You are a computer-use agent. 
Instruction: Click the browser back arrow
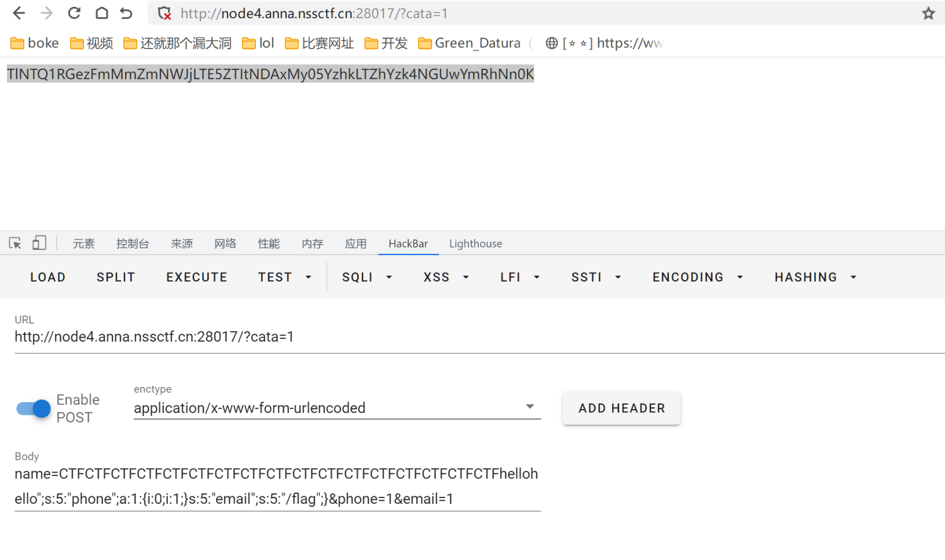(19, 13)
